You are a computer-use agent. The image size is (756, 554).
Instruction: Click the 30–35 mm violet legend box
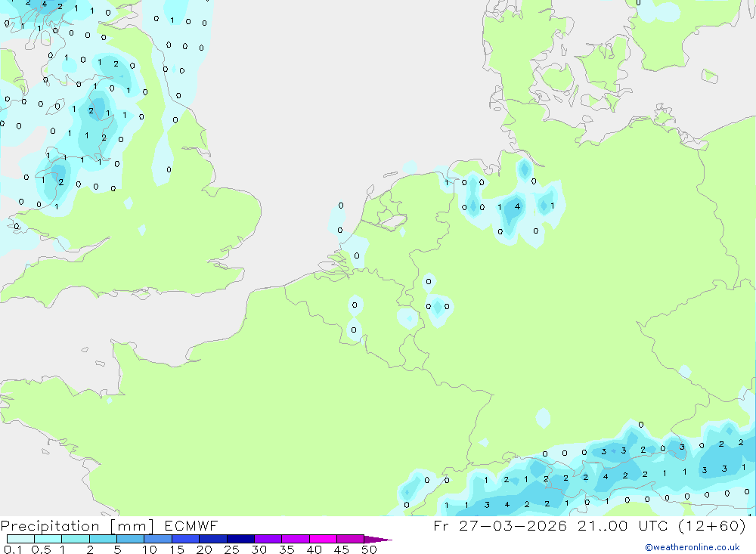coord(268,539)
